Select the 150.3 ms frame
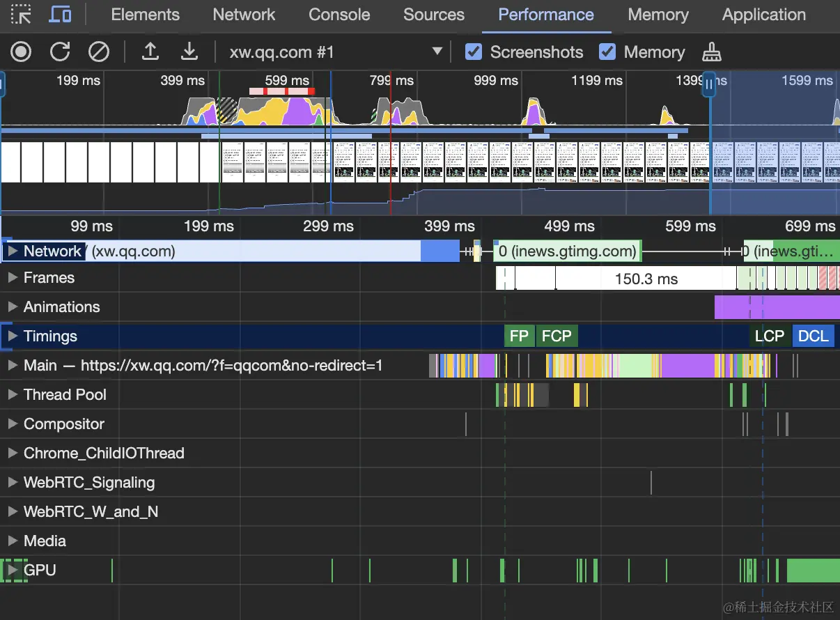This screenshot has height=620, width=840. pyautogui.click(x=646, y=279)
